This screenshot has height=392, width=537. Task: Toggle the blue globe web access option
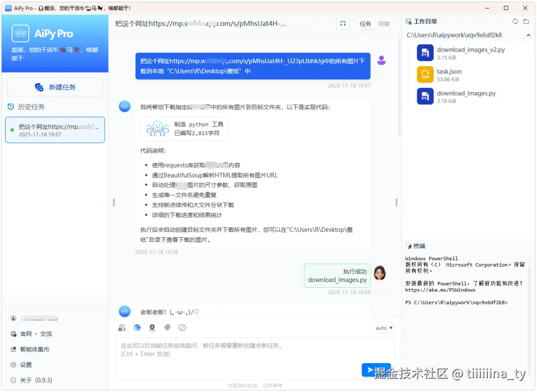tap(137, 327)
